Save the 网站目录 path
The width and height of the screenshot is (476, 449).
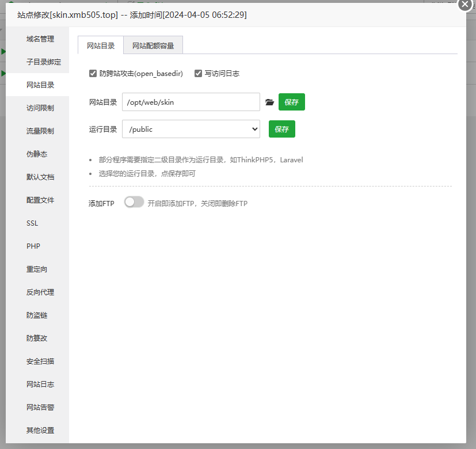[291, 102]
